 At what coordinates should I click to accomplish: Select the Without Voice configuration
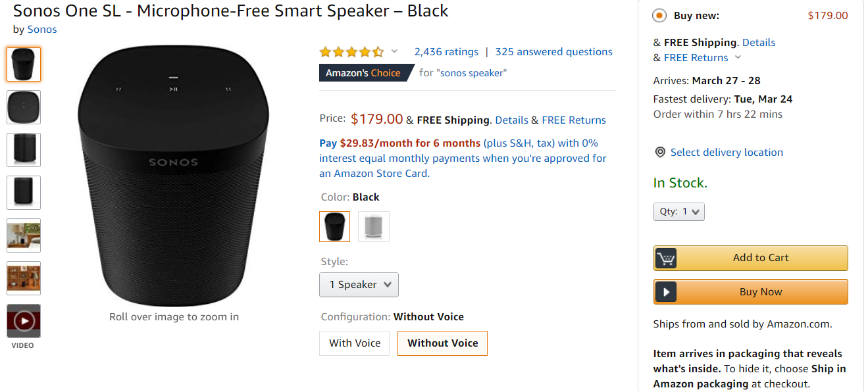point(442,343)
